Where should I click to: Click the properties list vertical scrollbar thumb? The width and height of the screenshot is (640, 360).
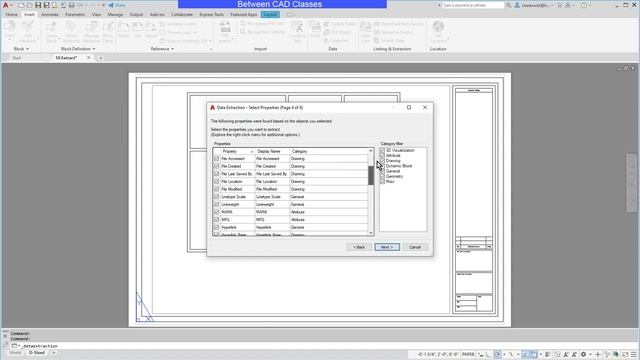(x=371, y=176)
